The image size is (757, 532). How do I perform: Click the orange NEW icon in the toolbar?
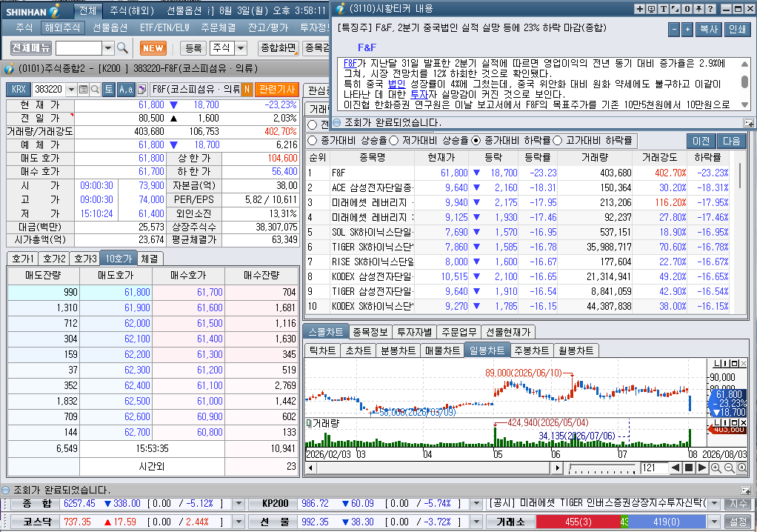tap(153, 48)
